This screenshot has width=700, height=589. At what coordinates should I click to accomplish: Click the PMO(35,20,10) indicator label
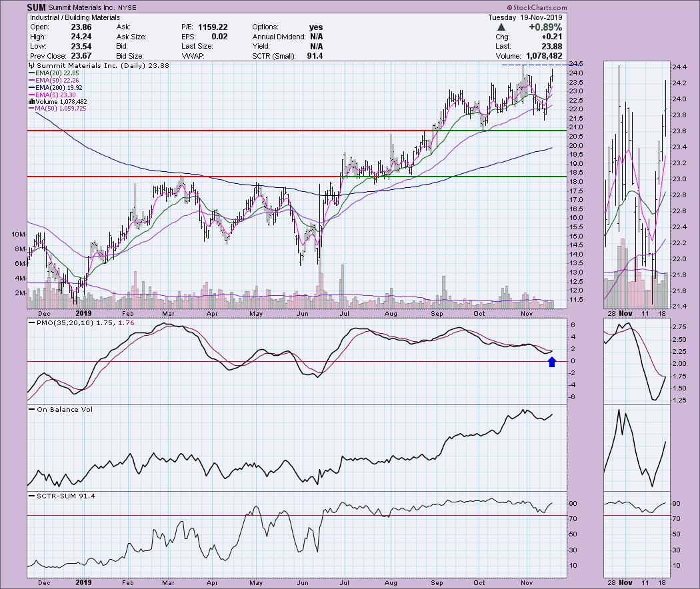coord(81,322)
